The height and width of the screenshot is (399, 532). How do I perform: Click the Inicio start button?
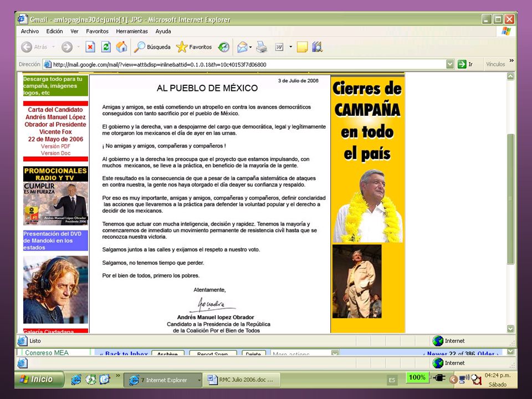39,379
